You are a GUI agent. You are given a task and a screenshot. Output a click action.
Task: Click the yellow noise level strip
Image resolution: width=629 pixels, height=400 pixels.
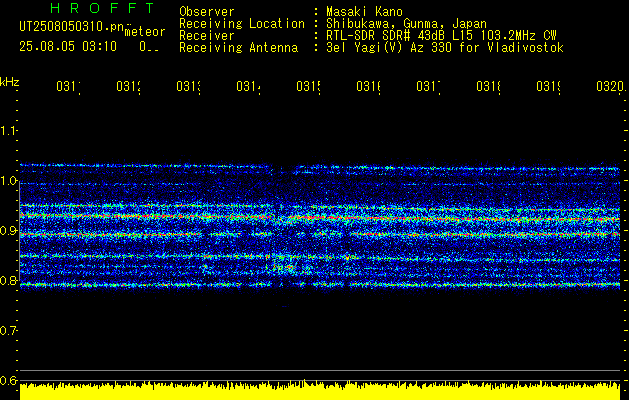pyautogui.click(x=320, y=391)
